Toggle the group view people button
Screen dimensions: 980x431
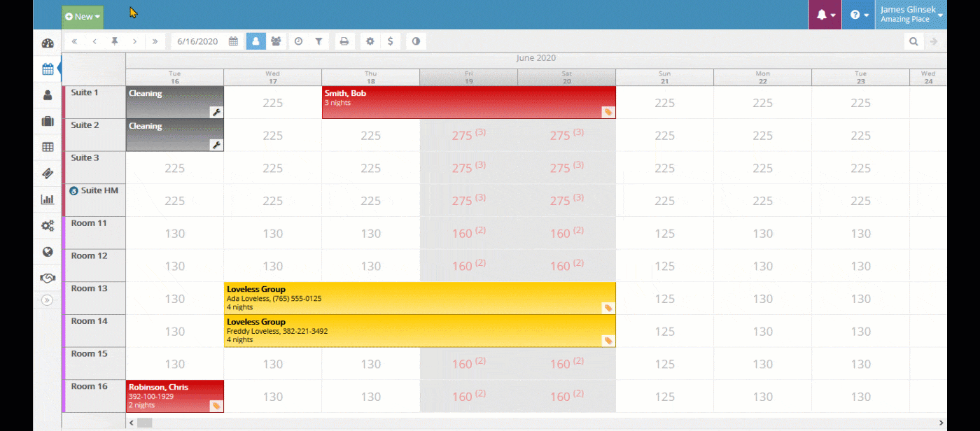[x=276, y=41]
